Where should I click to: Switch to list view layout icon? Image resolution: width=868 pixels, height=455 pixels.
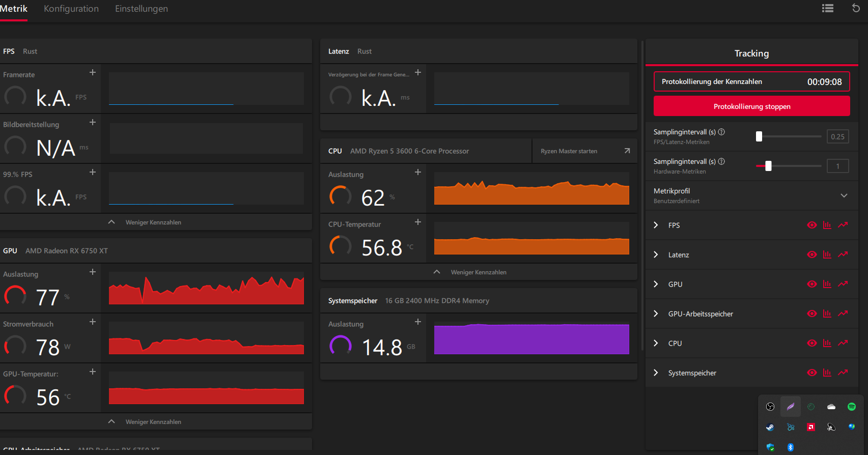[828, 8]
